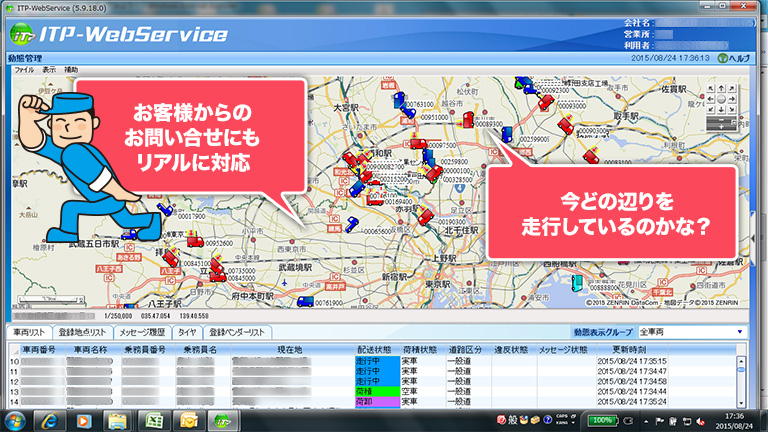Click battery 100% indicator in tray
This screenshot has width=768, height=432.
pyautogui.click(x=602, y=420)
